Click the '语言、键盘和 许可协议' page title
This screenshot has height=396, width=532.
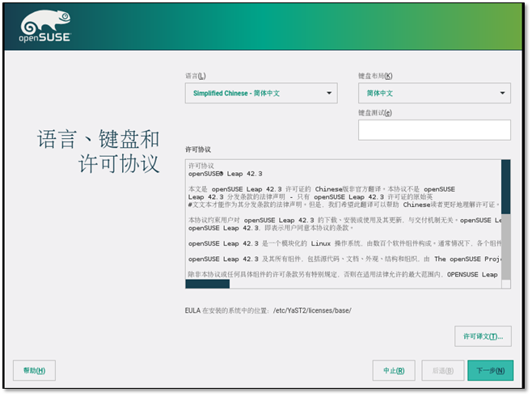(98, 151)
